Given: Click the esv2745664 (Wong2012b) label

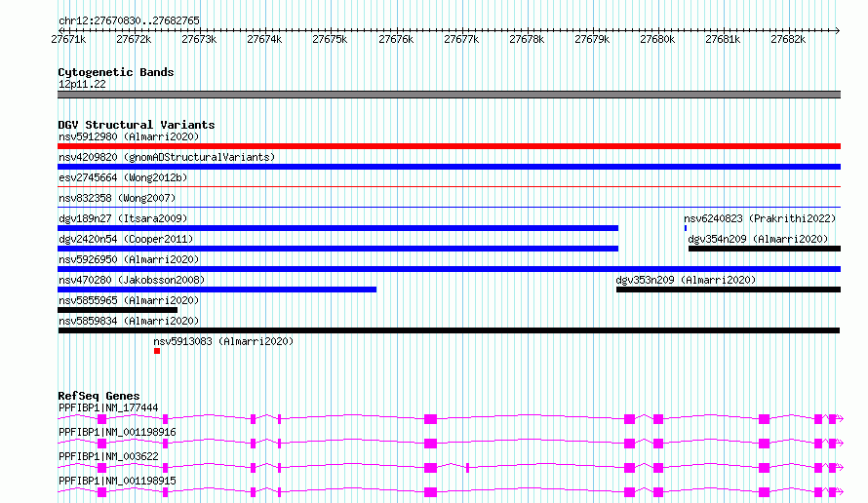Looking at the screenshot, I should click(x=123, y=177).
